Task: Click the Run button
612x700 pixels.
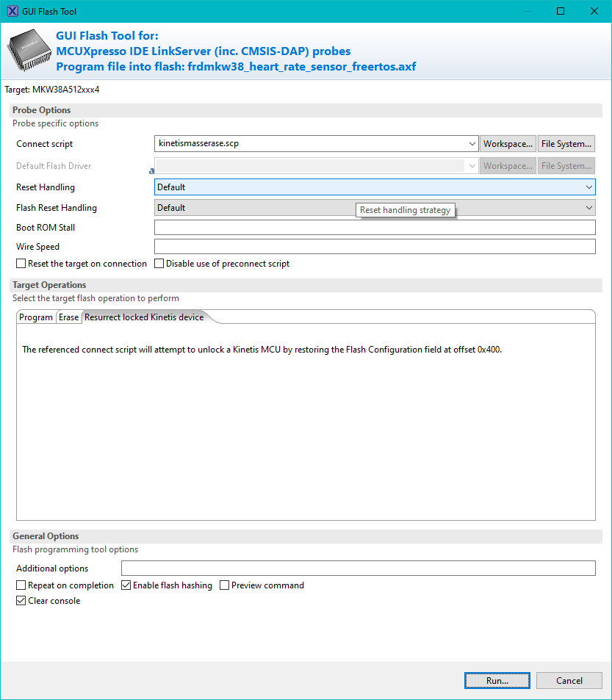Action: [497, 680]
